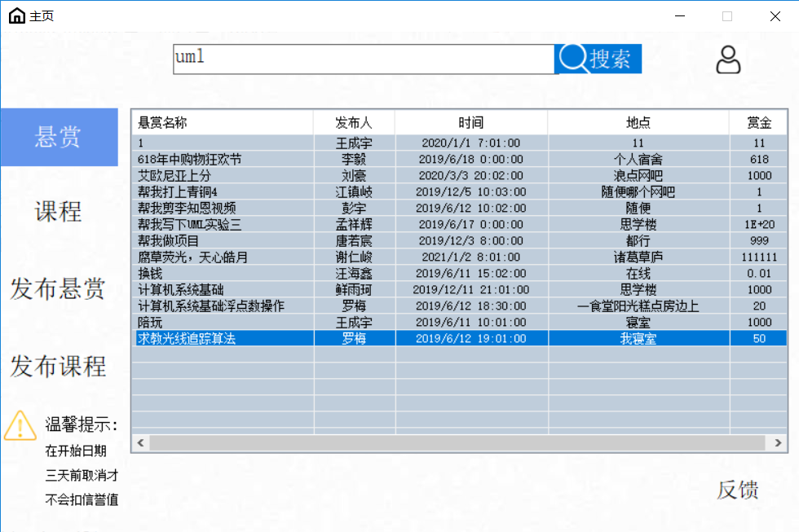Click the yellow warning triangle icon
Image resolution: width=799 pixels, height=532 pixels.
coord(20,425)
